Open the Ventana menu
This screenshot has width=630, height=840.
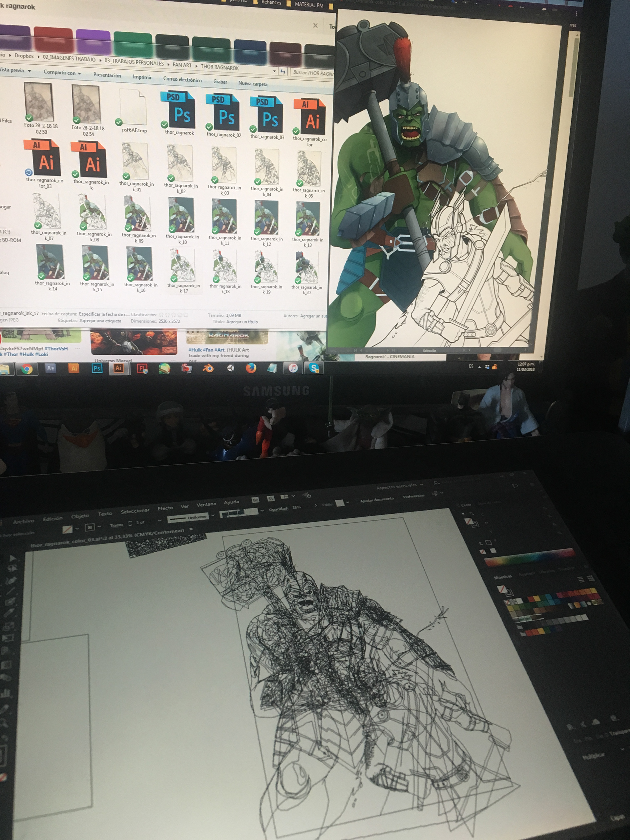click(x=206, y=504)
